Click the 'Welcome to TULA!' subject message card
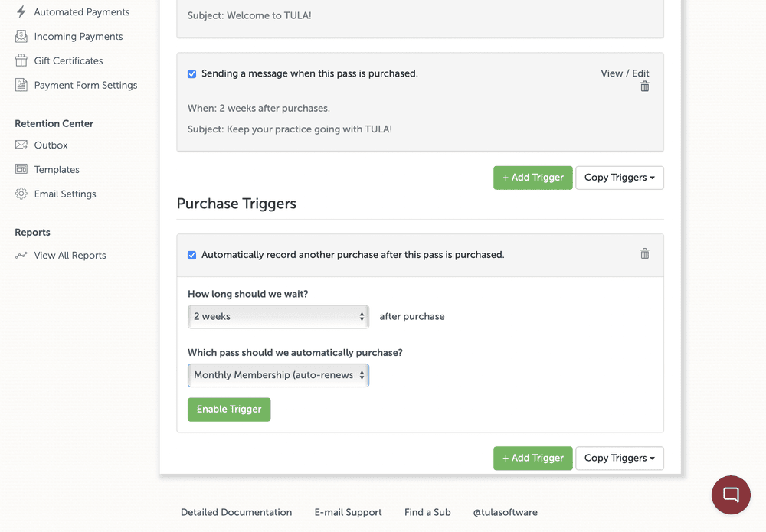 pos(420,15)
